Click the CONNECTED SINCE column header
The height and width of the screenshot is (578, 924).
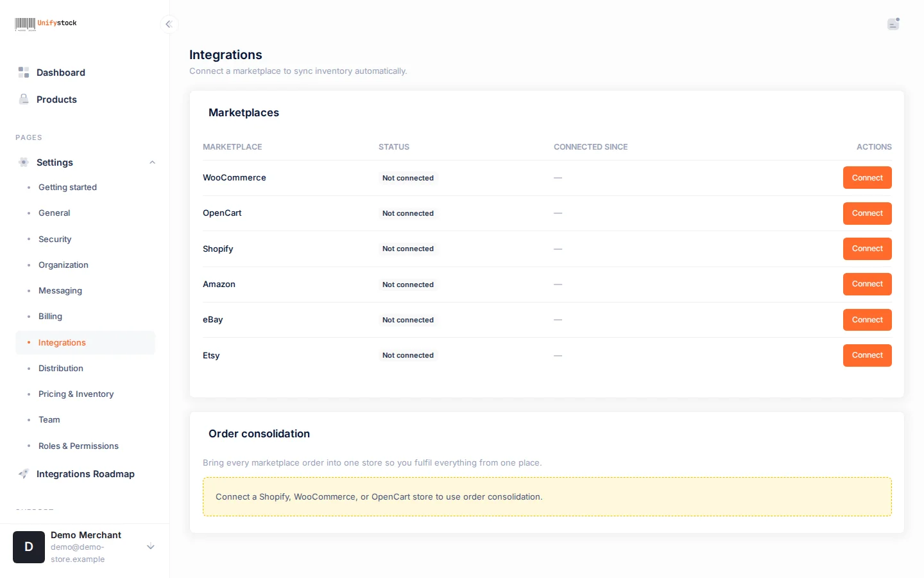(591, 147)
